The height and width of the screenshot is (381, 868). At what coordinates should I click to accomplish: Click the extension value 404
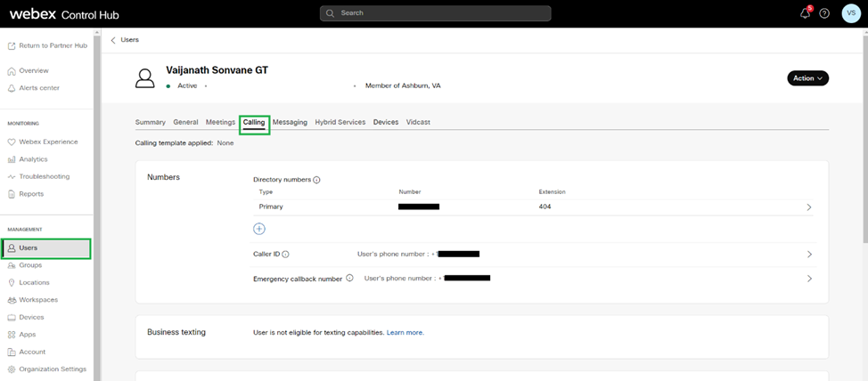pos(545,207)
